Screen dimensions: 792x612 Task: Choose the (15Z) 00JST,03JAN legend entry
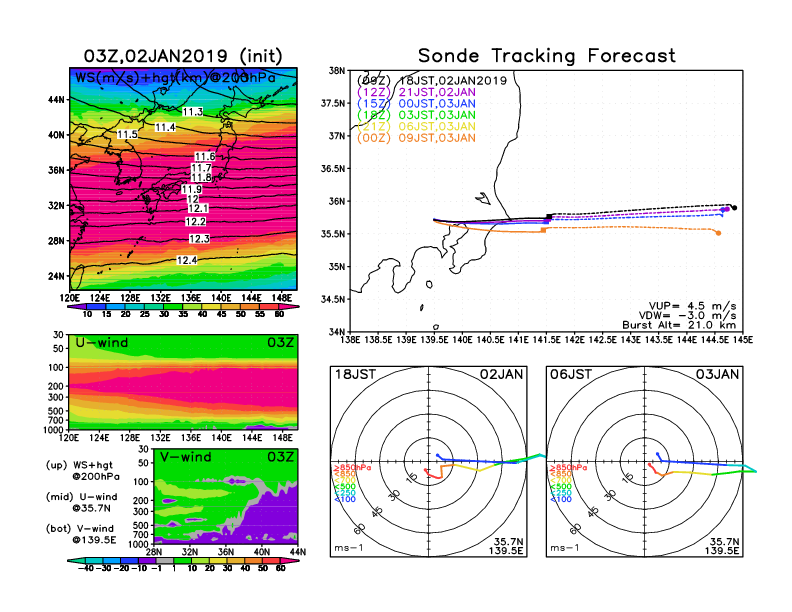coord(416,104)
